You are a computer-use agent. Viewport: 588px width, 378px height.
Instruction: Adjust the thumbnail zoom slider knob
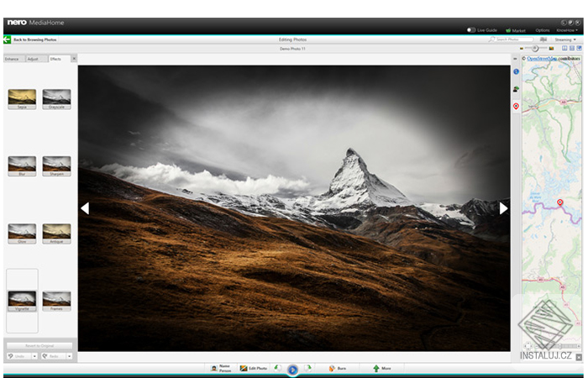pos(535,49)
